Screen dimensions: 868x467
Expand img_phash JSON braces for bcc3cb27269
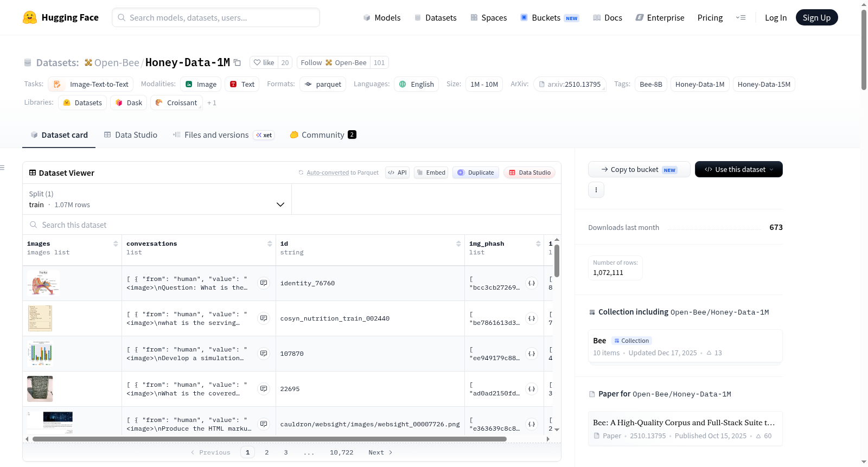pos(532,283)
